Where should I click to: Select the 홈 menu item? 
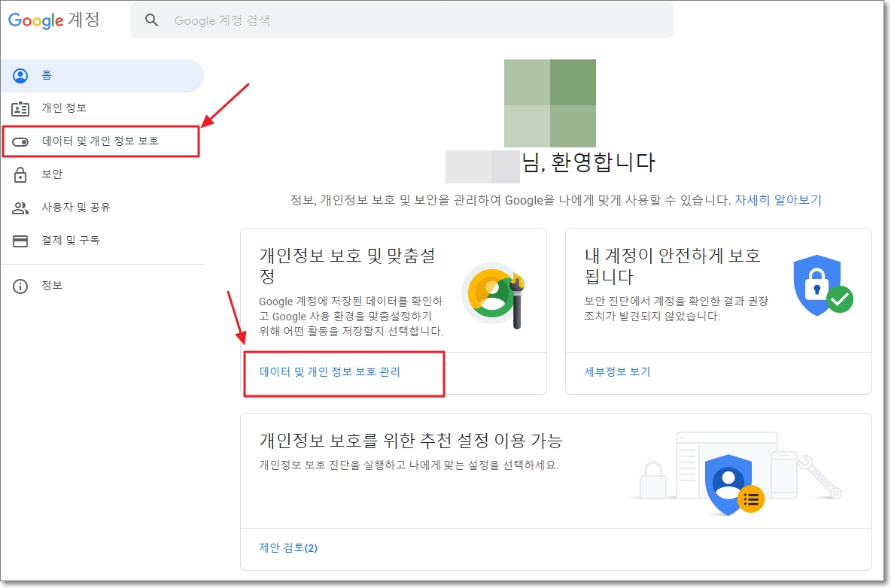[102, 75]
